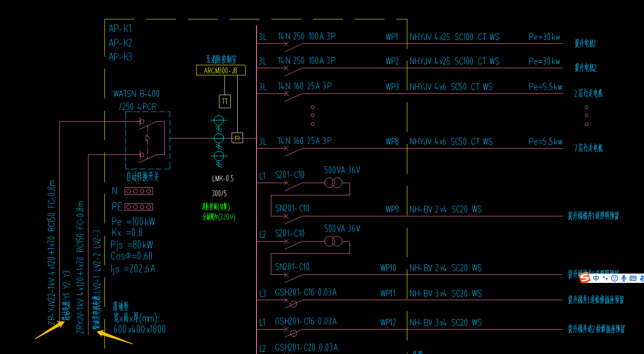Select the 落地柜 label
The height and width of the screenshot is (354, 644).
tap(120, 306)
